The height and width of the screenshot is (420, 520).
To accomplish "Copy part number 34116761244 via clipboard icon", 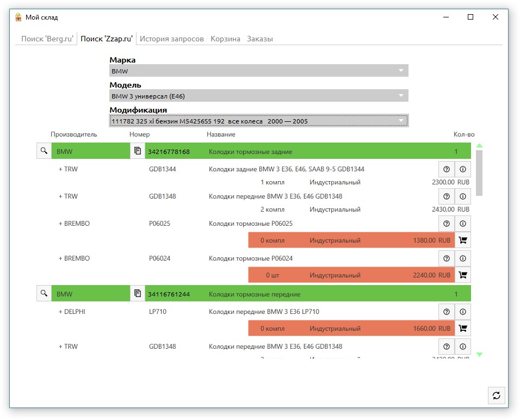I will coord(138,294).
